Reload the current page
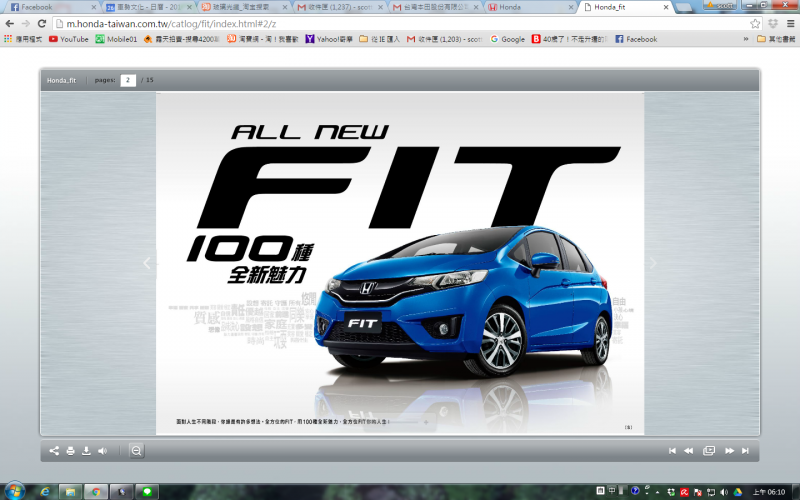The image size is (800, 500). click(x=42, y=23)
